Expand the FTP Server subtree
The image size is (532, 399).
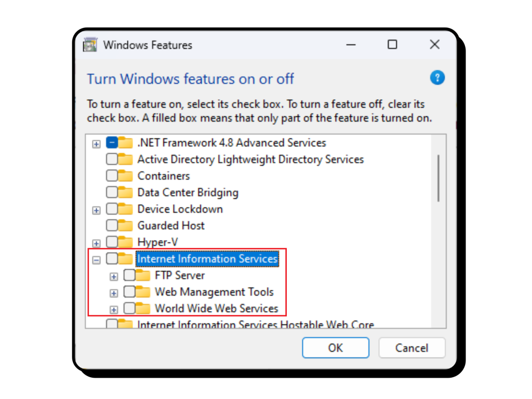click(x=114, y=276)
